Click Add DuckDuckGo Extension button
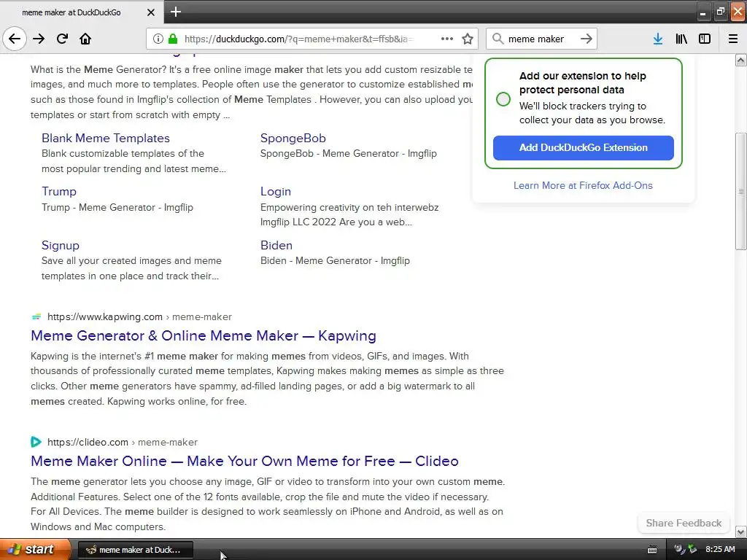Image resolution: width=747 pixels, height=560 pixels. pos(583,147)
